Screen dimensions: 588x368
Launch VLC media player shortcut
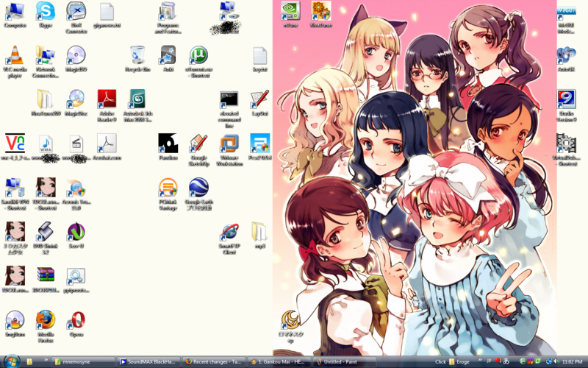pyautogui.click(x=15, y=56)
